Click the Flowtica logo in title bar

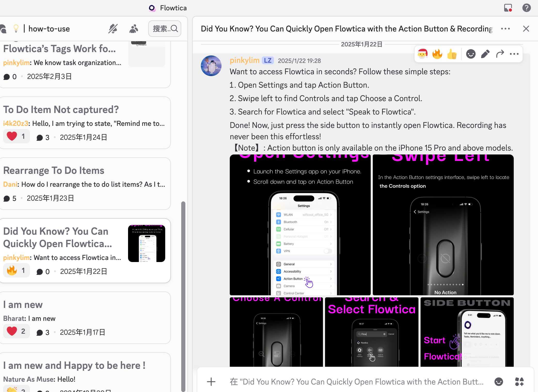(152, 8)
